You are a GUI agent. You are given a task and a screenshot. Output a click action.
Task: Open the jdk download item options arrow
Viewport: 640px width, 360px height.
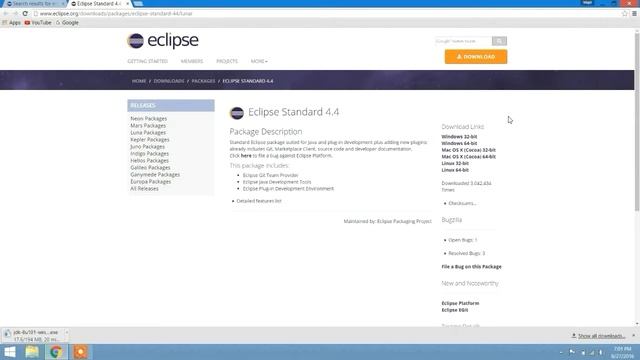click(x=67, y=332)
